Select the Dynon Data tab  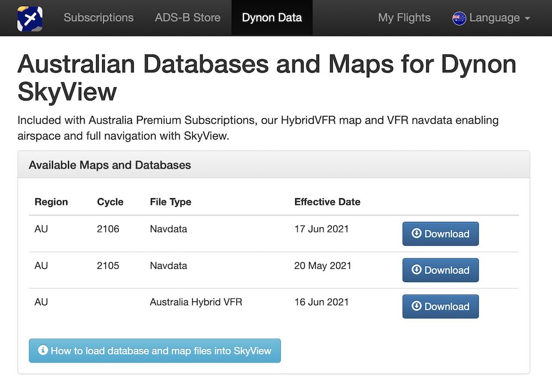click(272, 18)
